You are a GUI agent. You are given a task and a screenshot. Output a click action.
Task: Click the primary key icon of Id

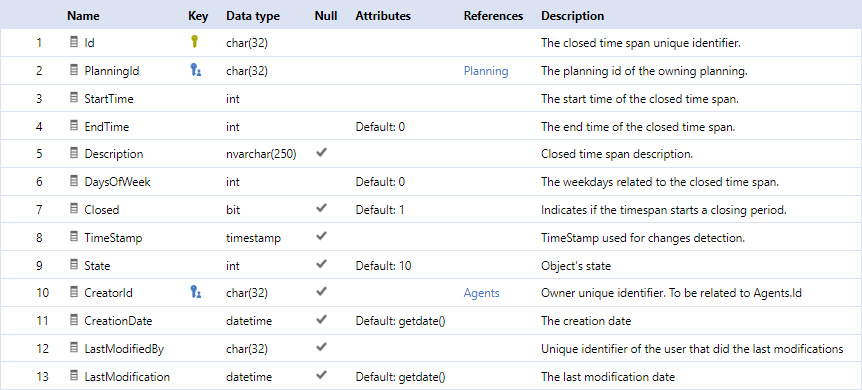[194, 42]
